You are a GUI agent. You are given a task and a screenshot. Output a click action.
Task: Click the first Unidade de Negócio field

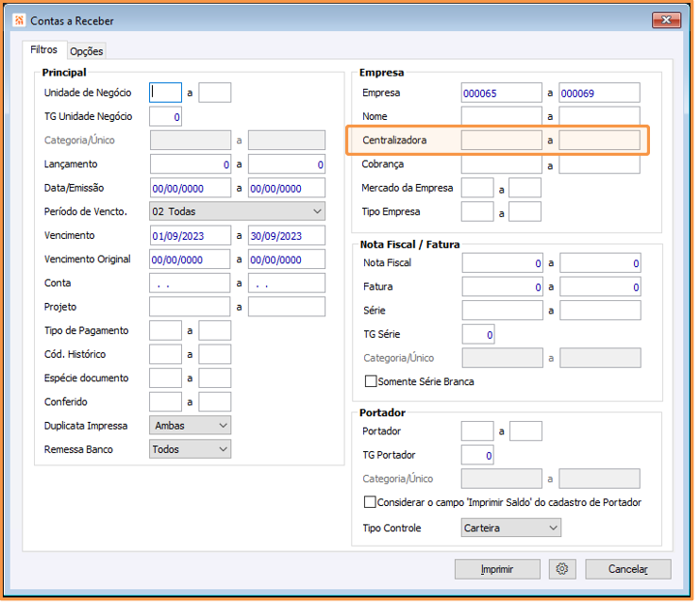(x=166, y=93)
